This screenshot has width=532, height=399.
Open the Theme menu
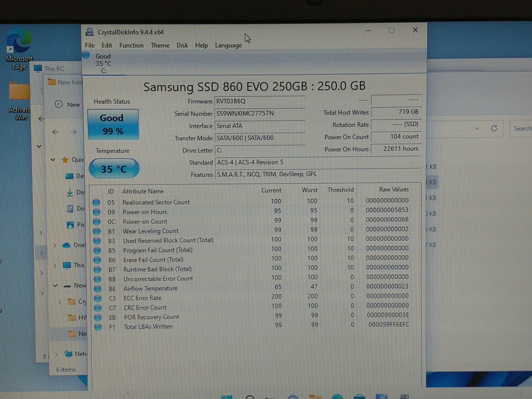click(160, 46)
